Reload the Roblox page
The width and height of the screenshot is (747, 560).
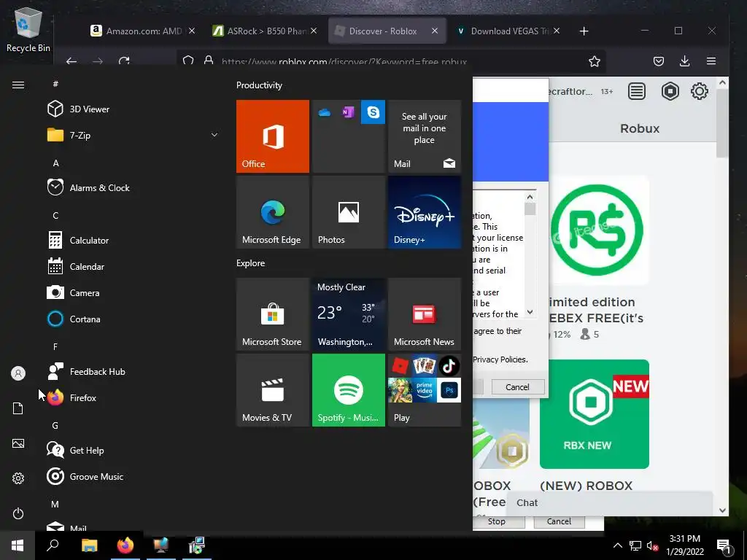point(124,61)
